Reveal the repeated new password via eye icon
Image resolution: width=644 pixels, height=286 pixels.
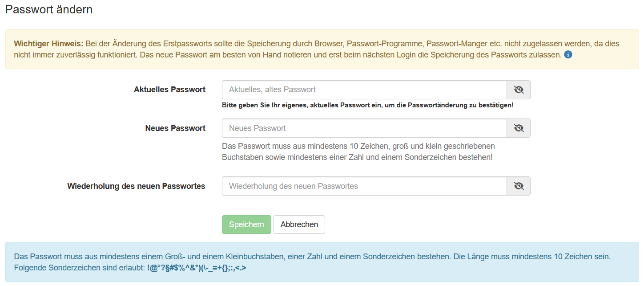pos(519,186)
